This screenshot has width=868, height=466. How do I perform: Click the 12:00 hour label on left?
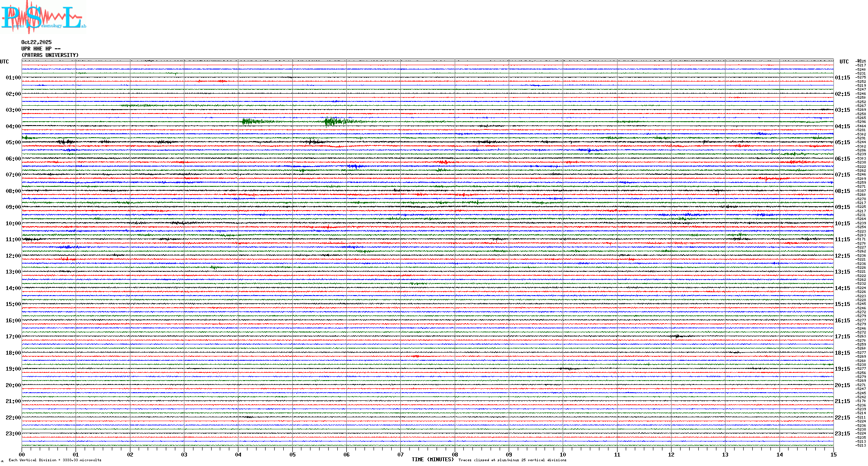(x=13, y=256)
